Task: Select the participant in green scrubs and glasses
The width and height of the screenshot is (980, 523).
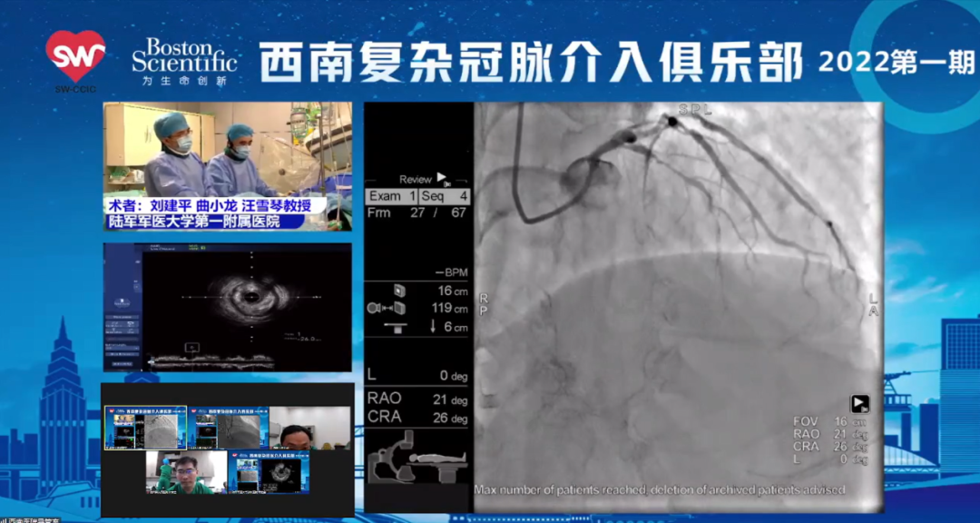Action: click(186, 472)
